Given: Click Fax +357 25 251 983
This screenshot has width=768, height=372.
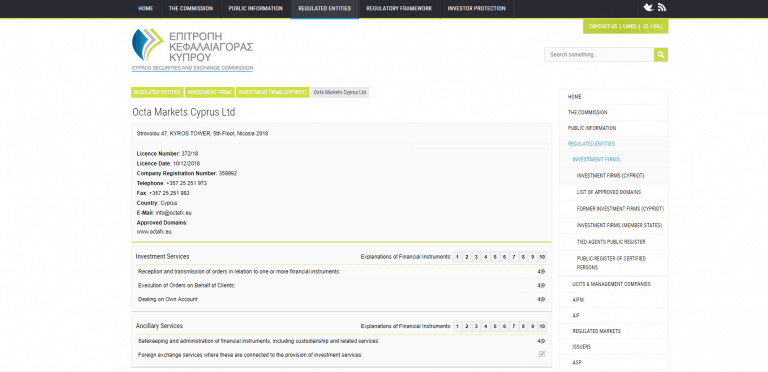Looking at the screenshot, I should click(x=163, y=193).
